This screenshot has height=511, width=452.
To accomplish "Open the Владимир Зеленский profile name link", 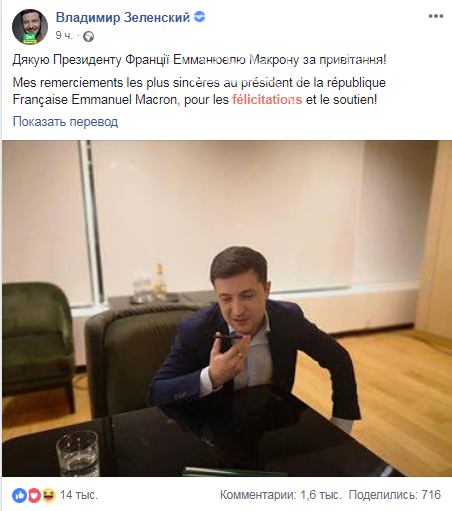I will 123,17.
